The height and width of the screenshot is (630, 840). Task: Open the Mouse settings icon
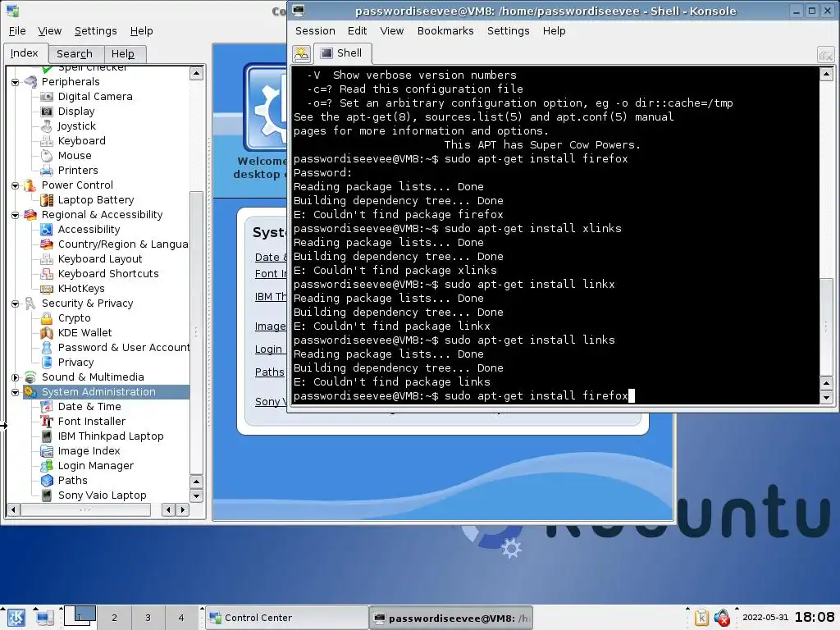click(x=47, y=156)
